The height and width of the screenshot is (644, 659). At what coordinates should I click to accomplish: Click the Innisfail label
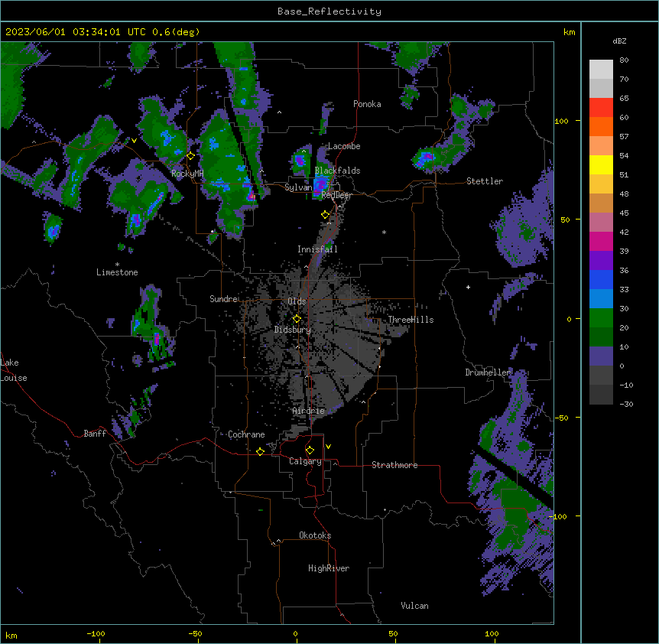[317, 249]
